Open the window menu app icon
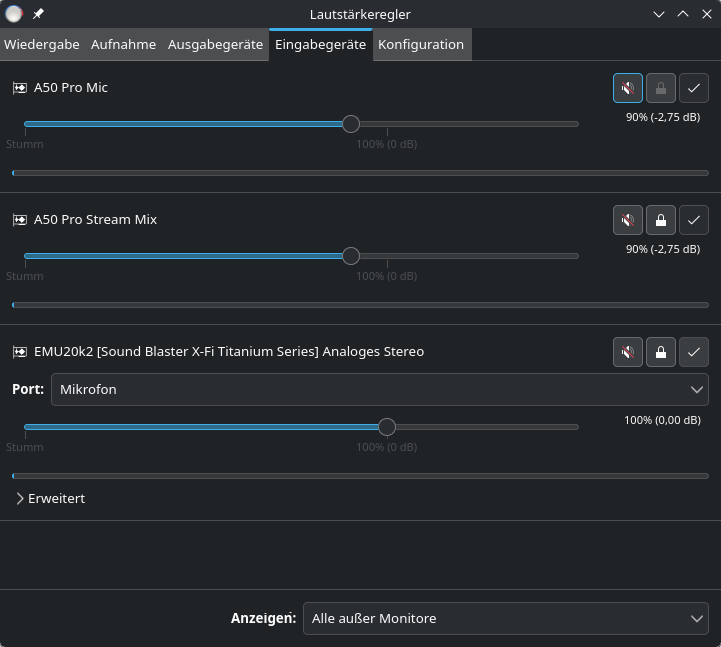The width and height of the screenshot is (721, 647). click(14, 14)
